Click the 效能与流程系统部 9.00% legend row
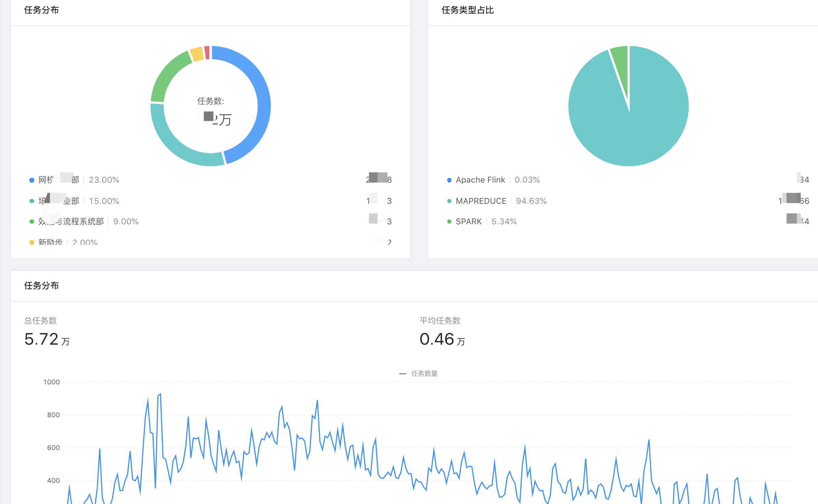 (71, 222)
